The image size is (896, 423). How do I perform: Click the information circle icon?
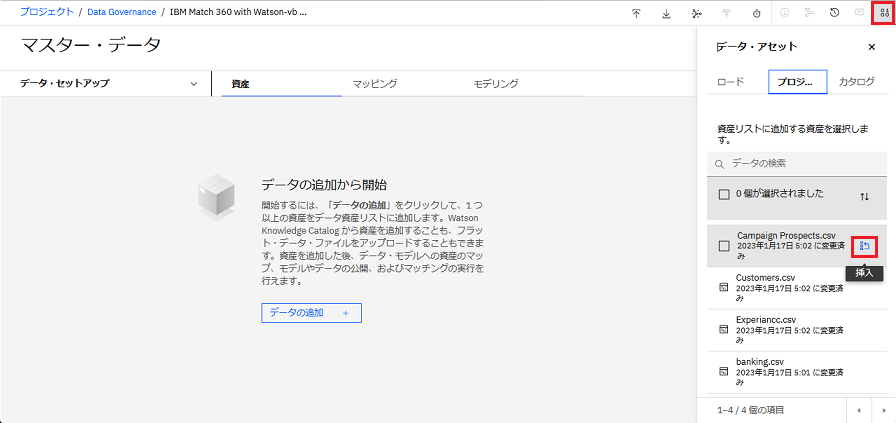tap(785, 13)
